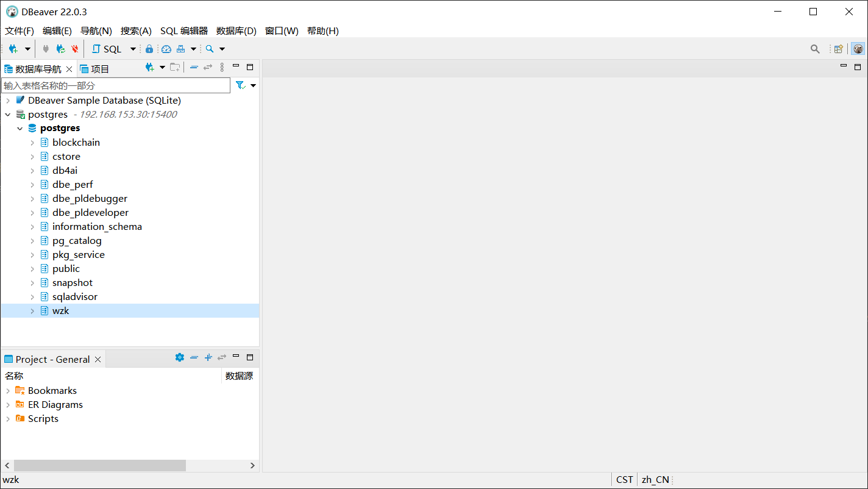Image resolution: width=868 pixels, height=489 pixels.
Task: Select the pg_catalog schema
Action: (77, 241)
